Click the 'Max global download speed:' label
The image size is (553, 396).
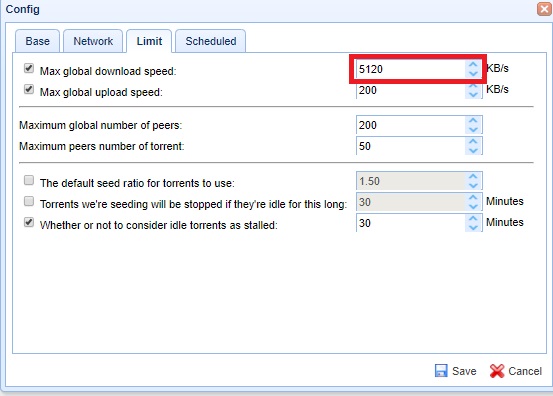(108, 71)
